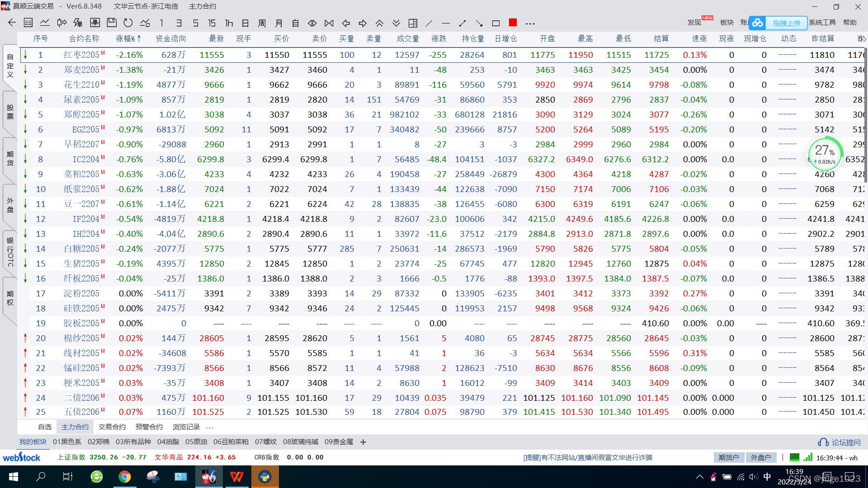Select the 期货 side tab
The height and width of the screenshot is (488, 868).
click(10, 159)
